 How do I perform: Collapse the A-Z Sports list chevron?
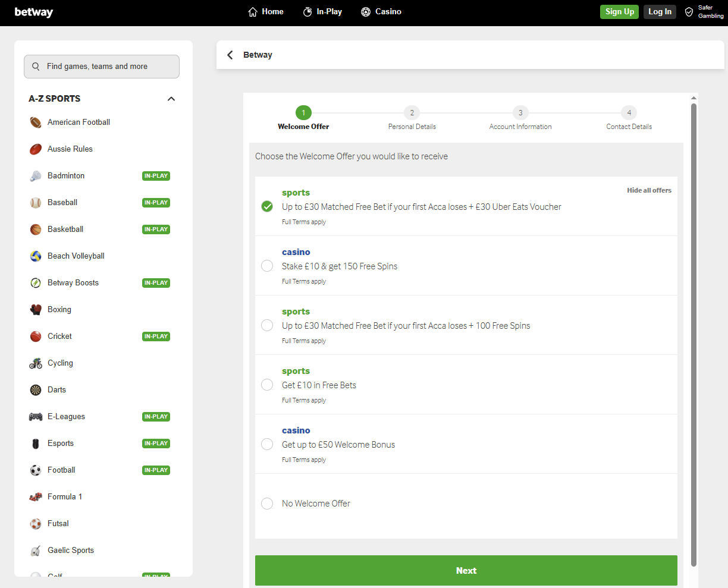pyautogui.click(x=171, y=99)
